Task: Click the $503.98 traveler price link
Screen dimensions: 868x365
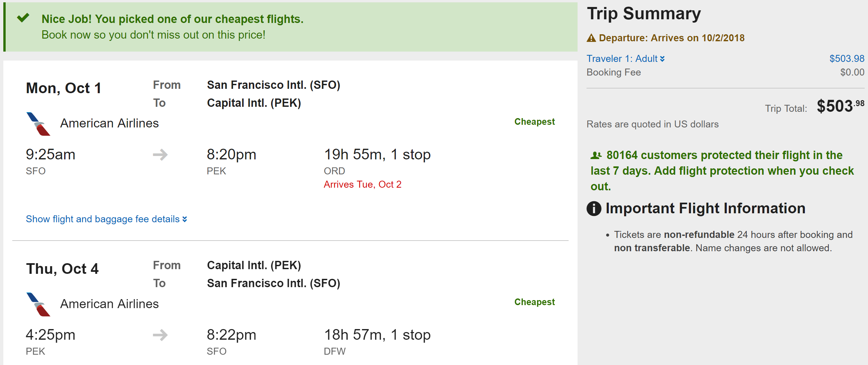Action: click(x=846, y=59)
